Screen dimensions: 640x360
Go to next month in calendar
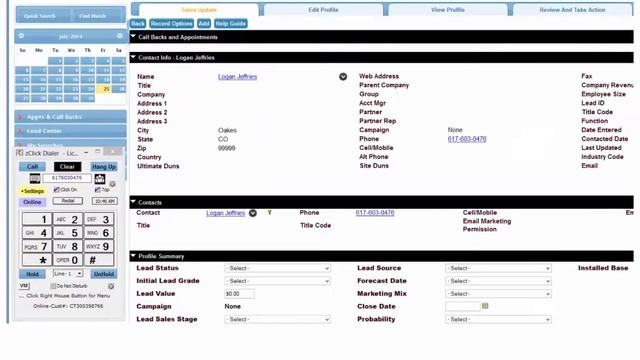(120, 36)
